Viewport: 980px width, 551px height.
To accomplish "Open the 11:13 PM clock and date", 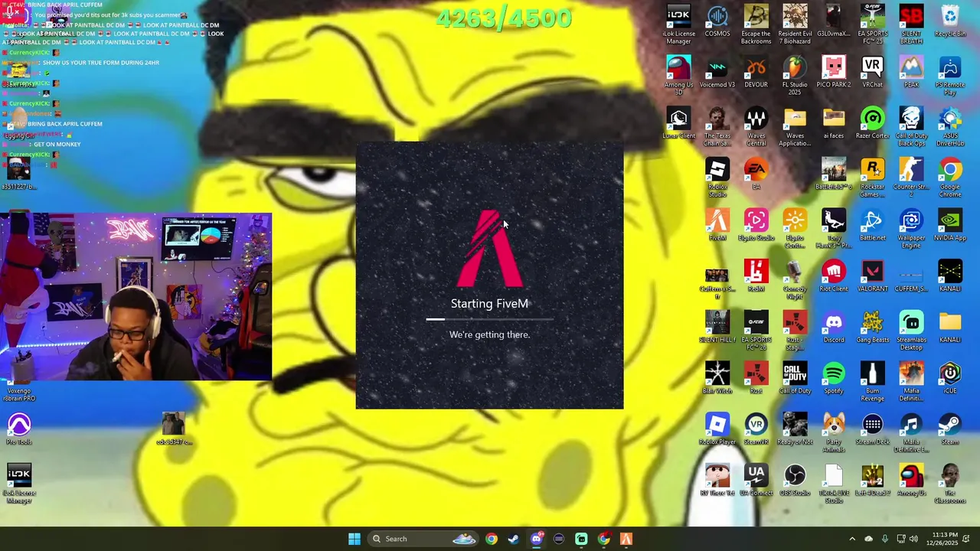I will point(946,539).
